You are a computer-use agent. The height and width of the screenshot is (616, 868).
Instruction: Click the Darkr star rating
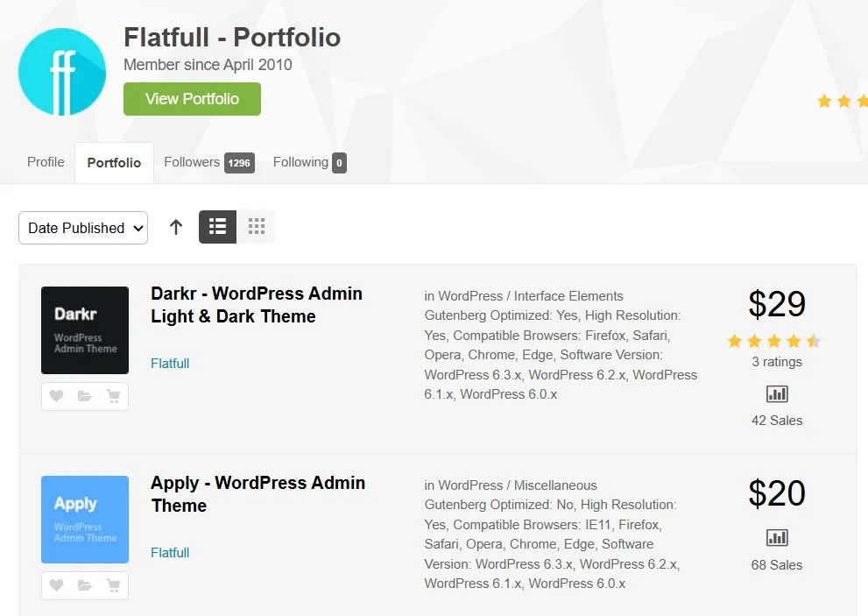click(x=773, y=341)
